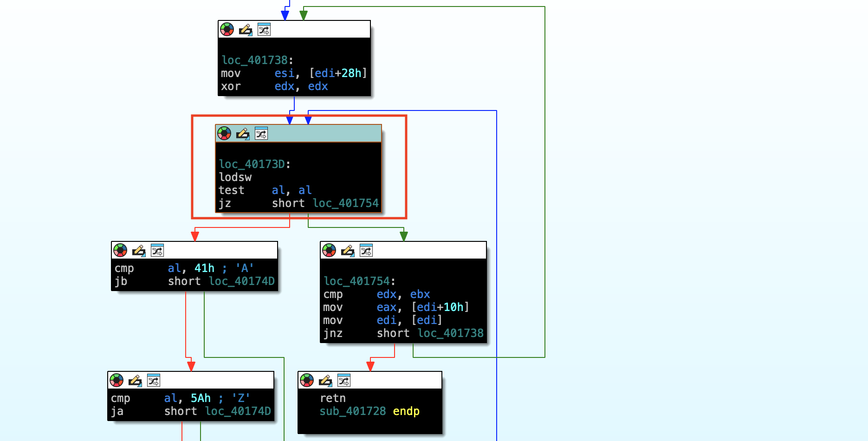Viewport: 868px width, 441px height.
Task: Click pencil edit icon in retn node
Action: point(325,381)
